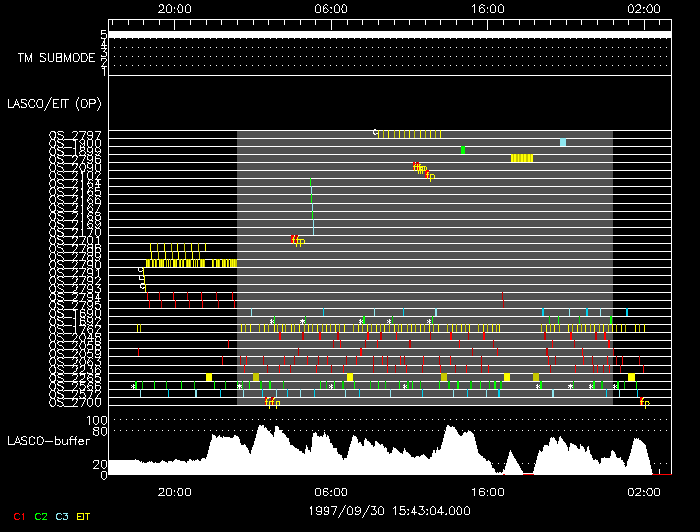Click the LASCO-buffer plot label
Image resolution: width=700 pixels, height=532 pixels.
pyautogui.click(x=48, y=440)
